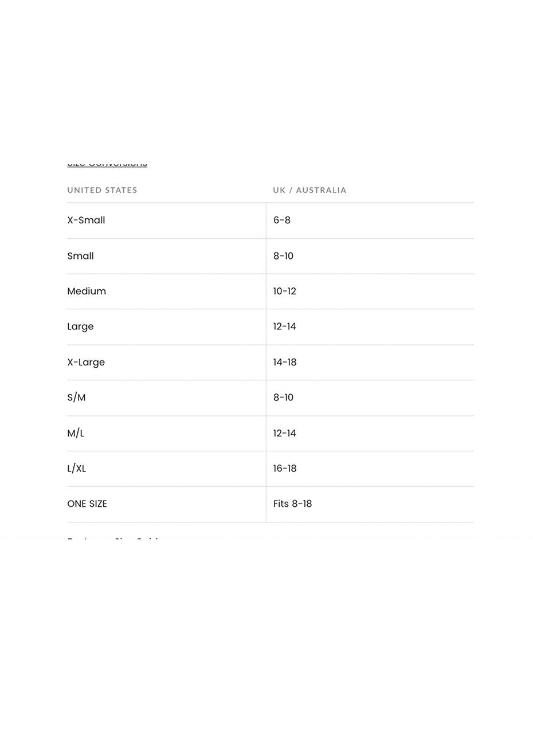The width and height of the screenshot is (533, 756).
Task: Click the 16-18 conversion value
Action: [x=285, y=469]
